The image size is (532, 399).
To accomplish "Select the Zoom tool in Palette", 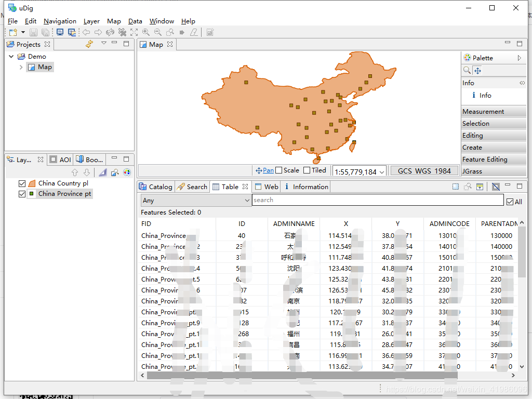I will pos(467,71).
